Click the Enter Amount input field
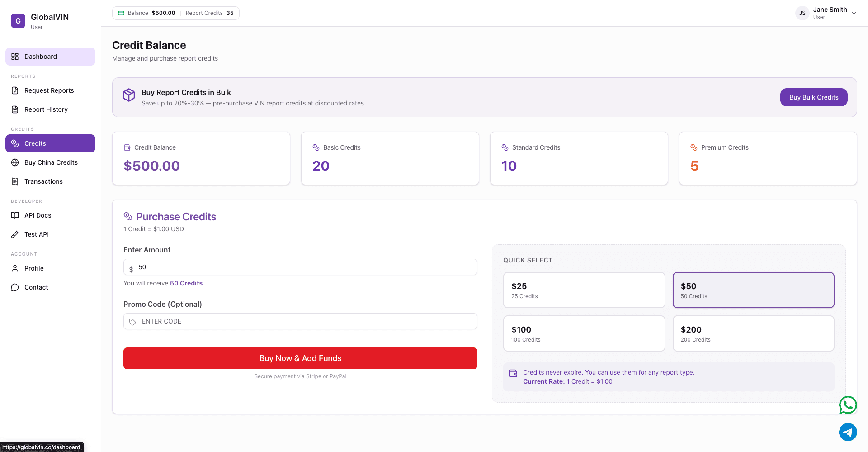 (303, 267)
